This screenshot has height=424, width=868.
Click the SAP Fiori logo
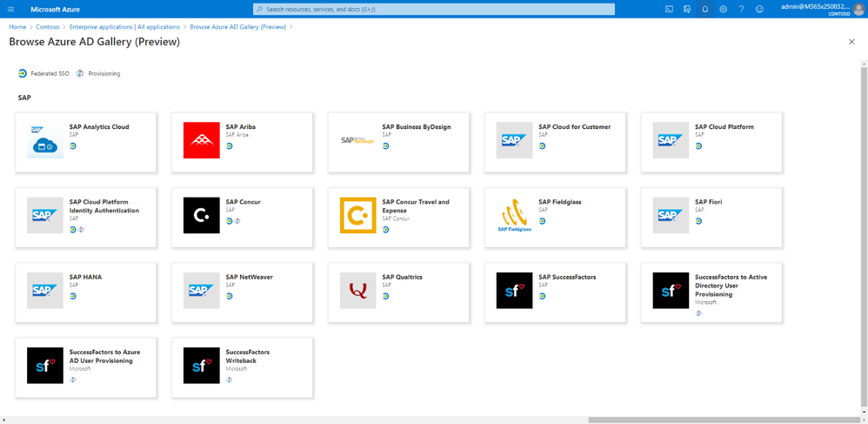coord(671,215)
